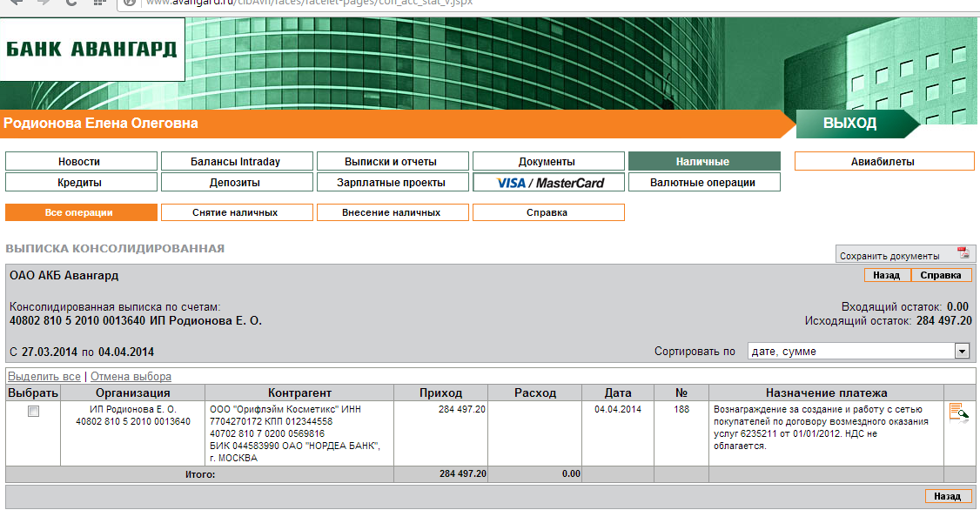This screenshot has width=980, height=510.
Task: Click the Назад button in the statement header
Action: 887,275
